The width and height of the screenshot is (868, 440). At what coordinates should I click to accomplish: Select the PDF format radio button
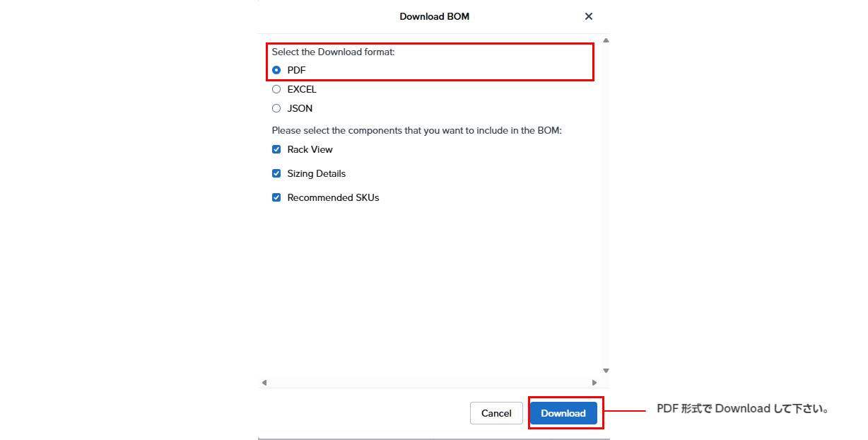click(x=276, y=70)
